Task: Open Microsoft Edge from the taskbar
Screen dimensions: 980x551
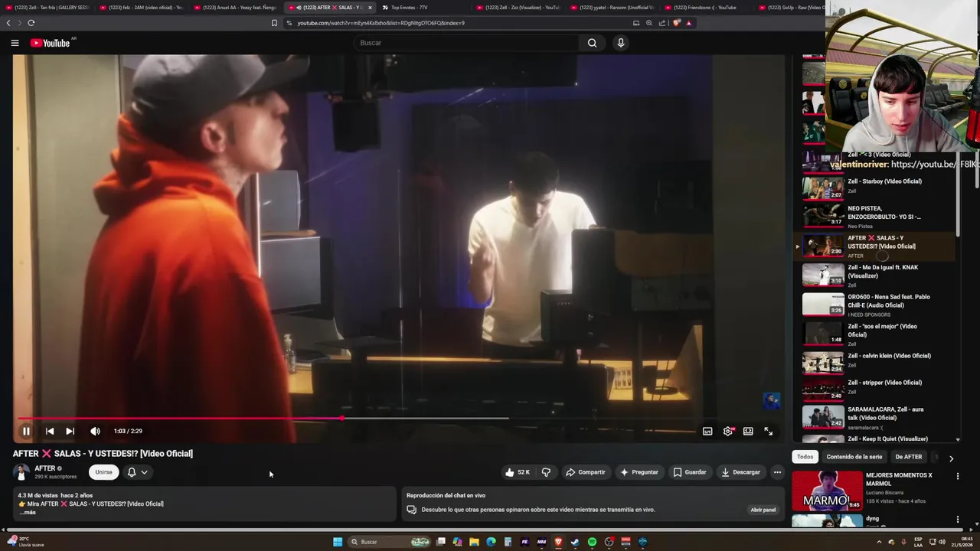Action: pyautogui.click(x=491, y=542)
